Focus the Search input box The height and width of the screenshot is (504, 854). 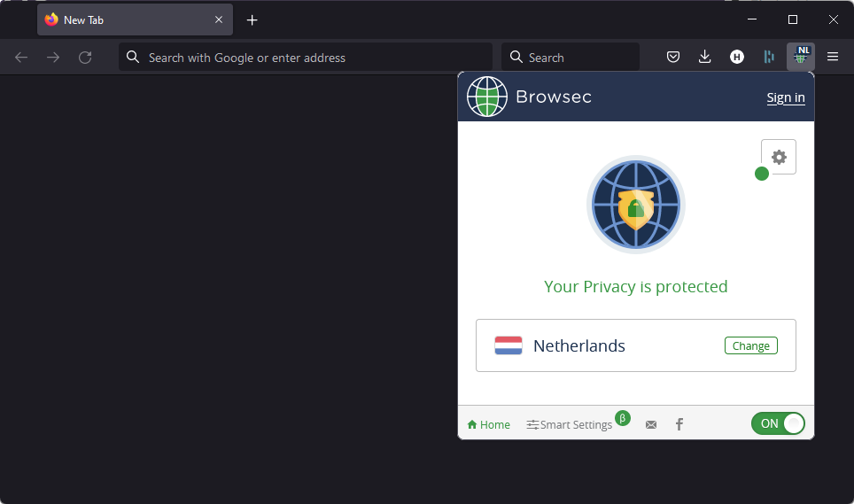571,58
